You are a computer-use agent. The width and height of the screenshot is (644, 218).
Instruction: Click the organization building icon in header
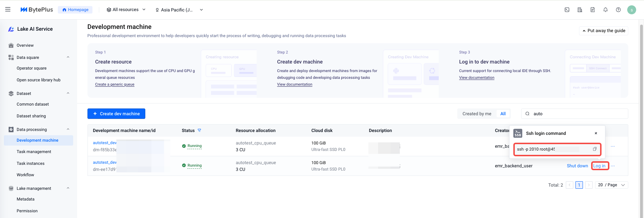[580, 10]
